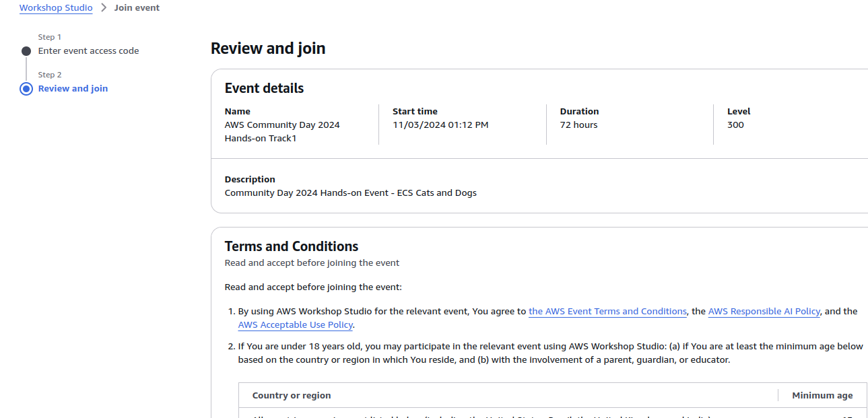The image size is (868, 418).
Task: Click the Country or region column header
Action: click(292, 395)
